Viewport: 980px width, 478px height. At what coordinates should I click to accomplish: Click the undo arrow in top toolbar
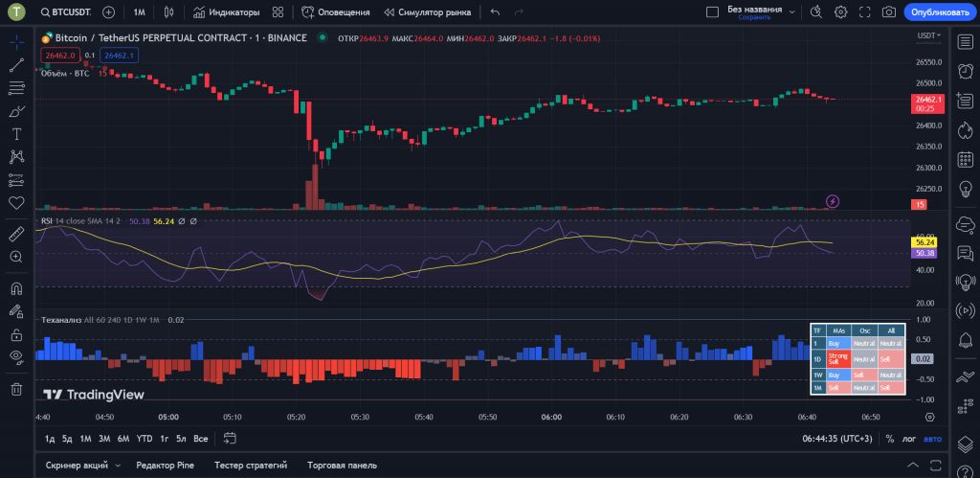(x=495, y=12)
